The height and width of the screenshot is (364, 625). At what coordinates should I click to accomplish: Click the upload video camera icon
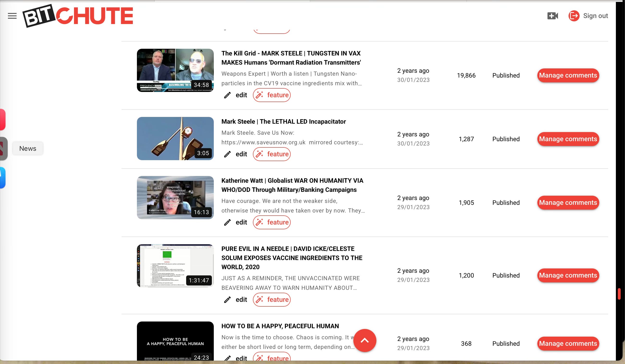(552, 16)
